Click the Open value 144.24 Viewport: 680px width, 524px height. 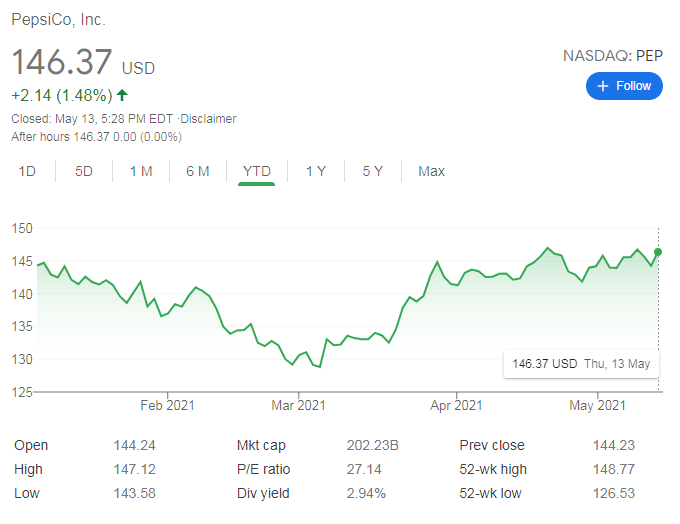[x=134, y=445]
